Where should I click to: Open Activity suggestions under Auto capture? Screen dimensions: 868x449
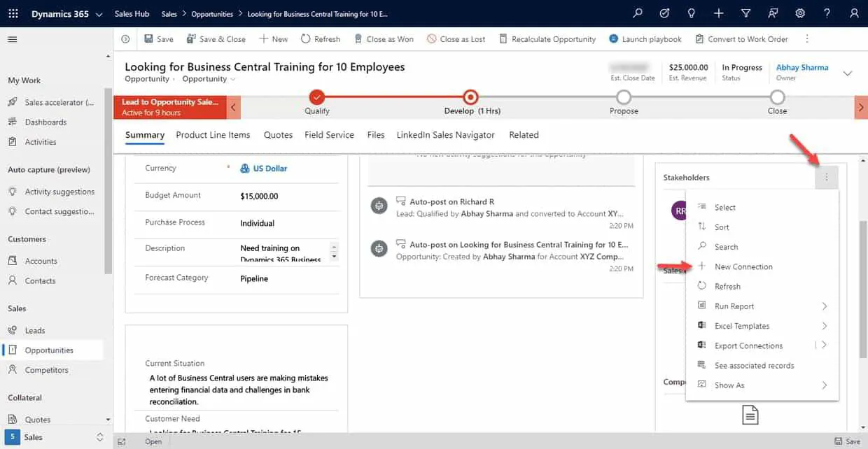point(59,191)
